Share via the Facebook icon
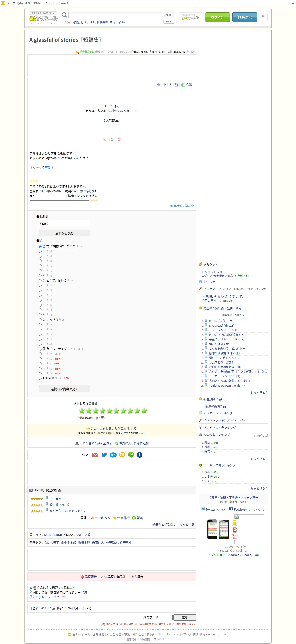Screen dimensions: 296x644 [x=139, y=455]
